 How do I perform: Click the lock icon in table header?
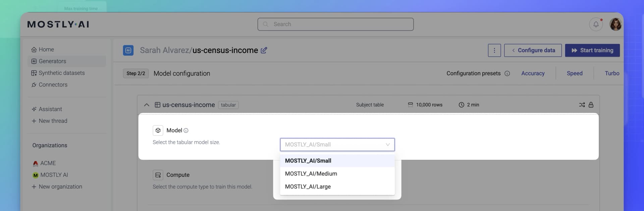[591, 105]
